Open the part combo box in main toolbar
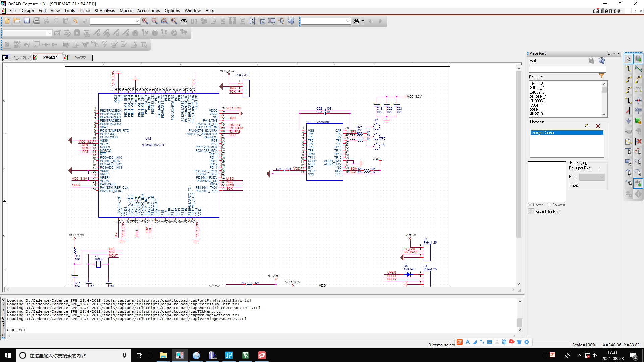Image resolution: width=644 pixels, height=362 pixels. [115, 21]
